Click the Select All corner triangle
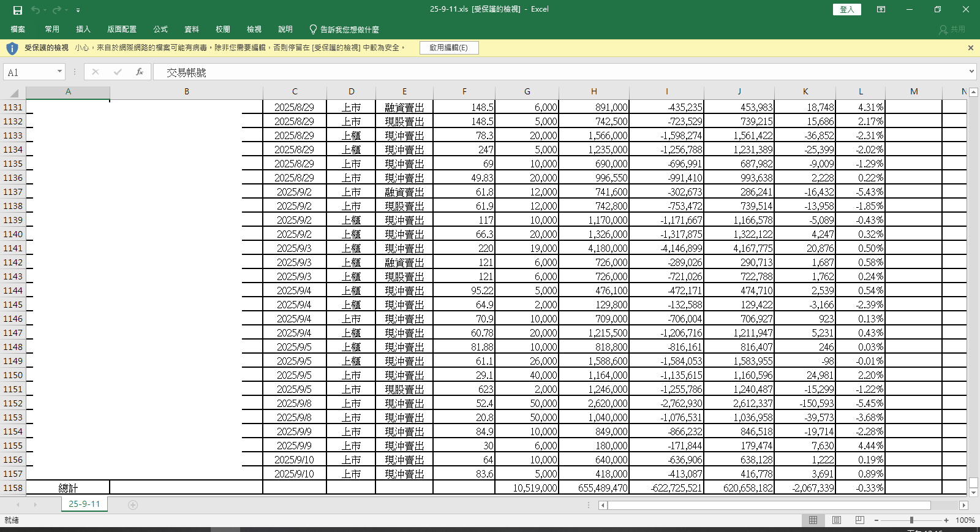 tap(13, 93)
